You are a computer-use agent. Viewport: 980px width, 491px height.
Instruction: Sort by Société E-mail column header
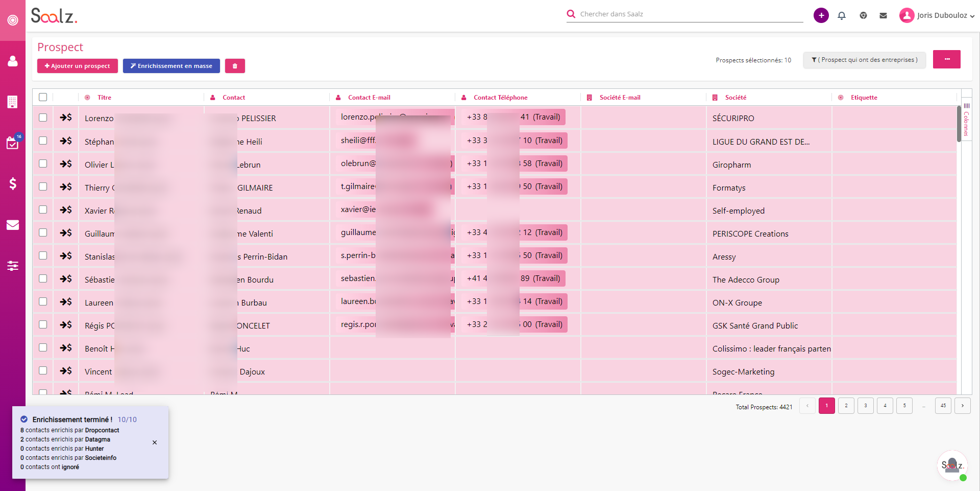tap(620, 98)
